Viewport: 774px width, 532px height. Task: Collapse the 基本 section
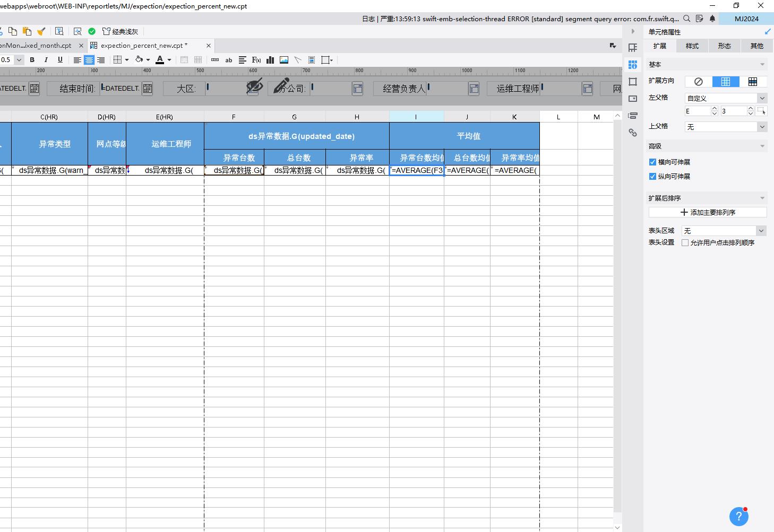(x=762, y=65)
